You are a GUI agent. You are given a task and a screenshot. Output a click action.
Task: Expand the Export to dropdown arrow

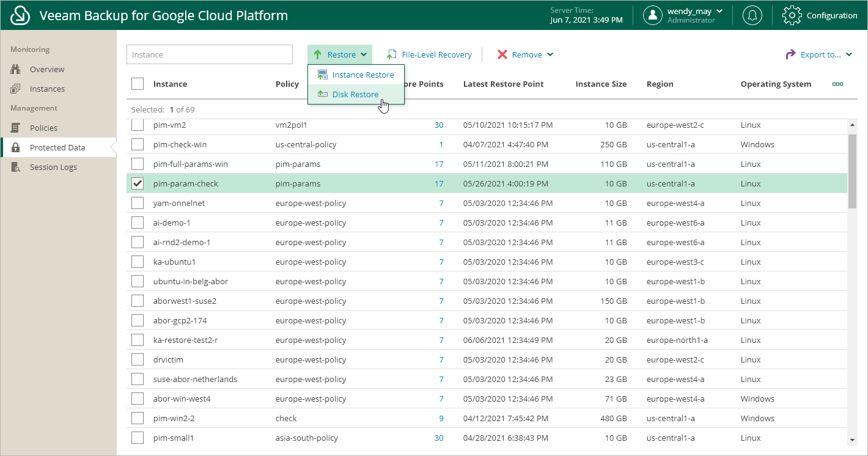tap(849, 54)
